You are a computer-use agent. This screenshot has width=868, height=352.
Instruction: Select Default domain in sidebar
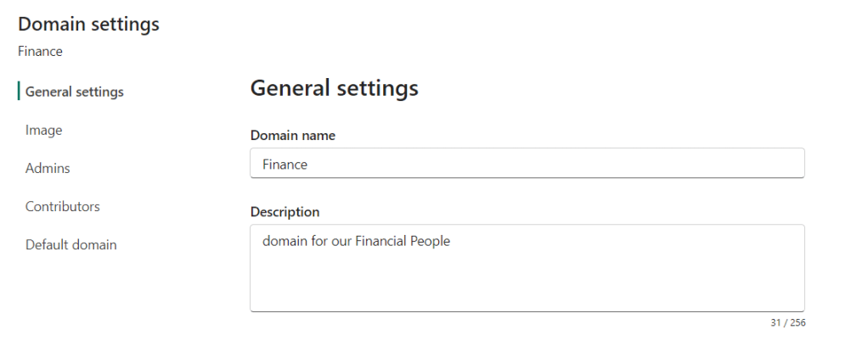tap(70, 244)
